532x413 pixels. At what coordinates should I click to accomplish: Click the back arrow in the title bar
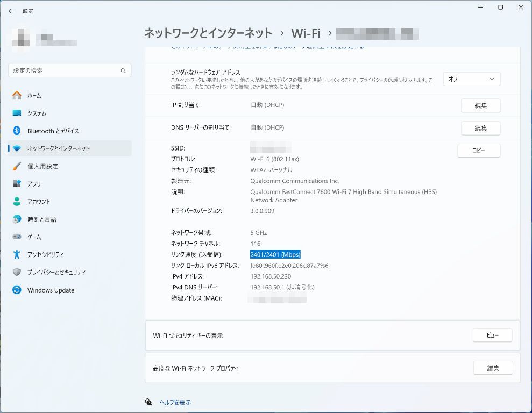pos(11,11)
